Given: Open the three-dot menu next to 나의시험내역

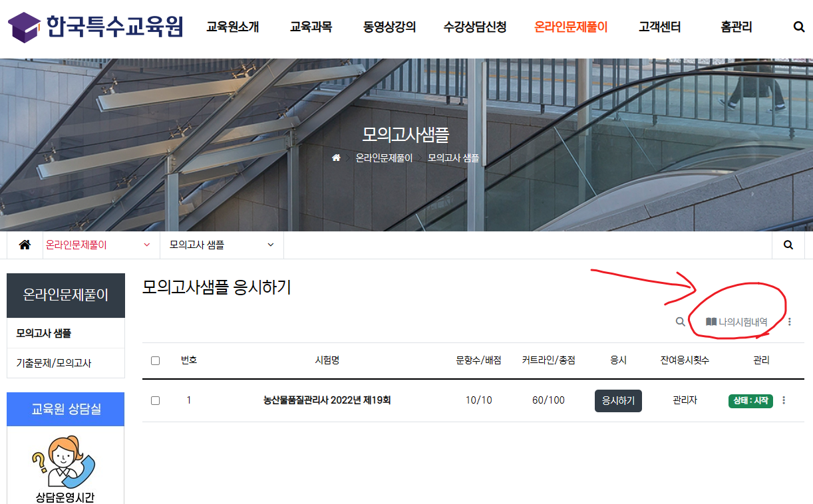Looking at the screenshot, I should (x=790, y=322).
